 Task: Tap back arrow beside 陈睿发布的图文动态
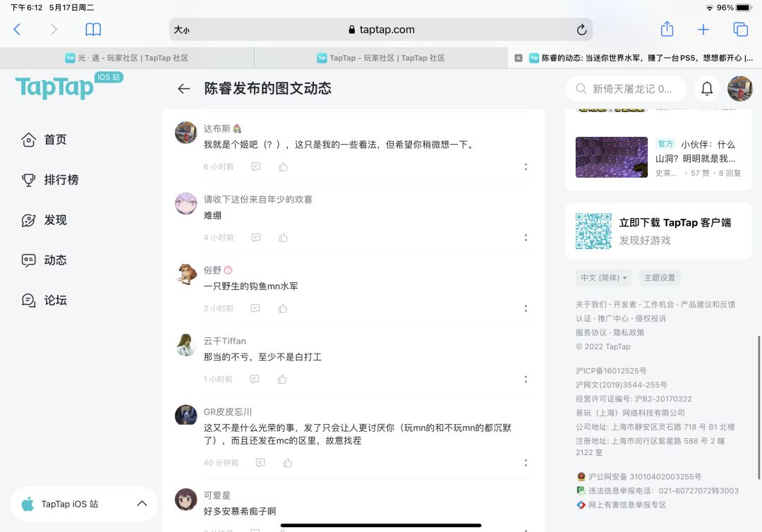(x=183, y=88)
